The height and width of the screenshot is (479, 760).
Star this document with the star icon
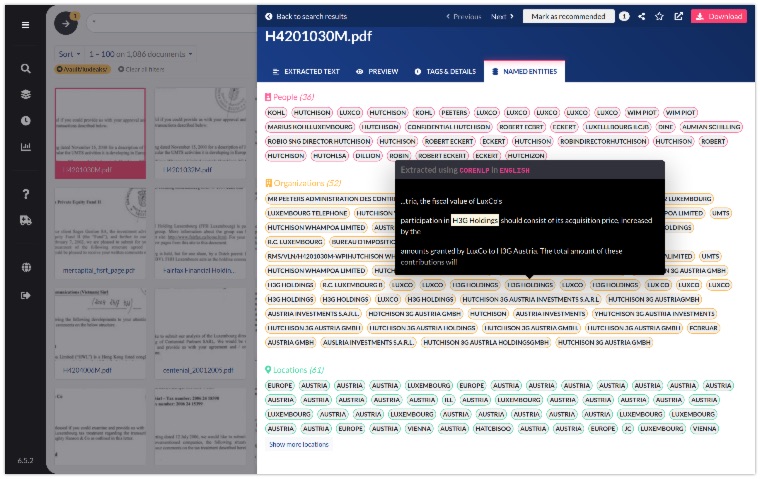659,16
